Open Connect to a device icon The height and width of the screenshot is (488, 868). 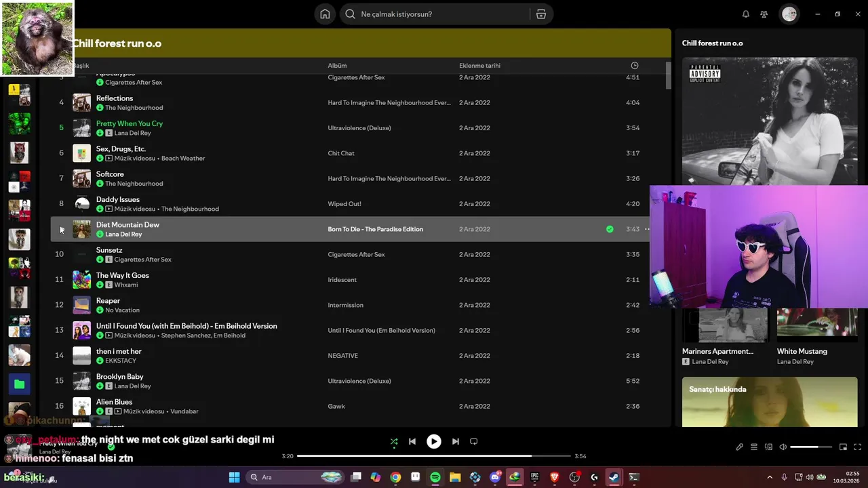click(768, 447)
